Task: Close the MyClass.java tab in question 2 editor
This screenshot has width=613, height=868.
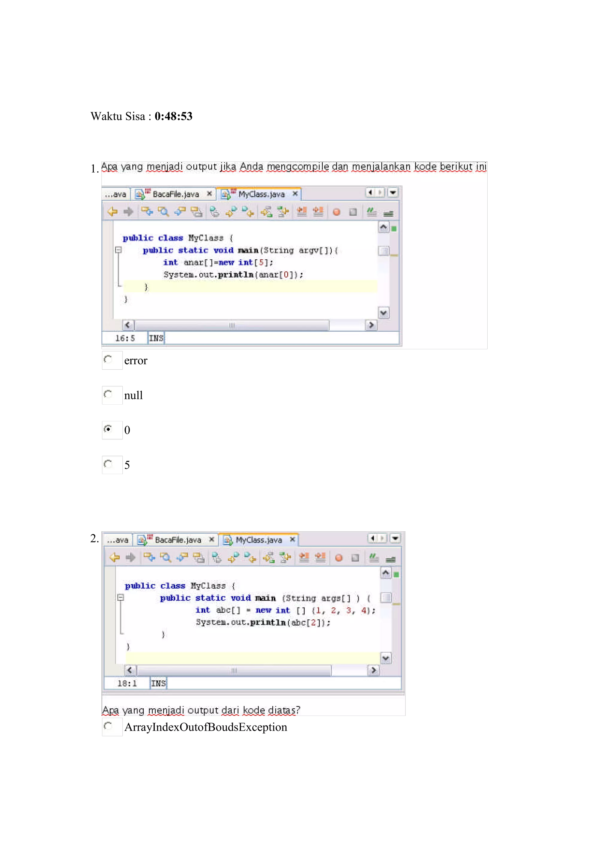Action: tap(292, 539)
